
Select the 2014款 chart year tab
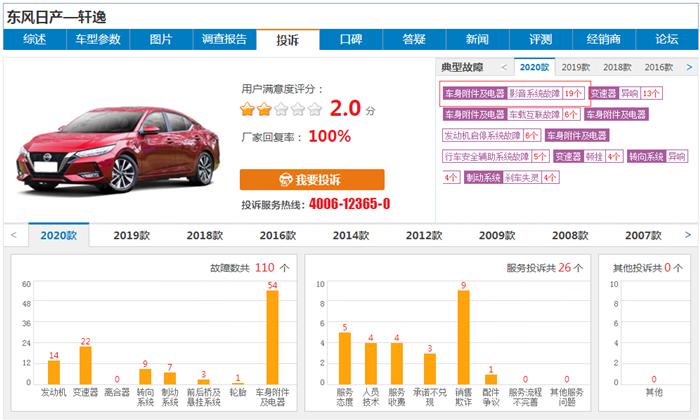point(351,235)
